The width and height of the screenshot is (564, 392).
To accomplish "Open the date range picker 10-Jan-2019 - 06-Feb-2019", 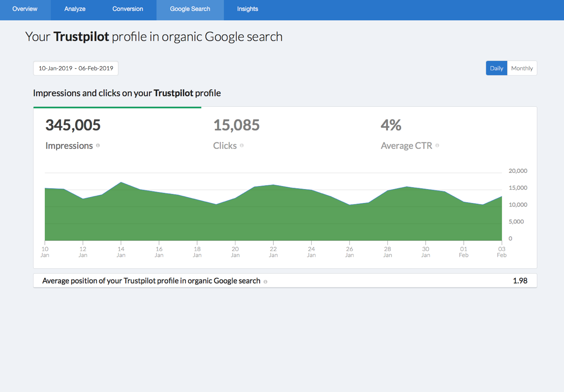I will coord(76,68).
